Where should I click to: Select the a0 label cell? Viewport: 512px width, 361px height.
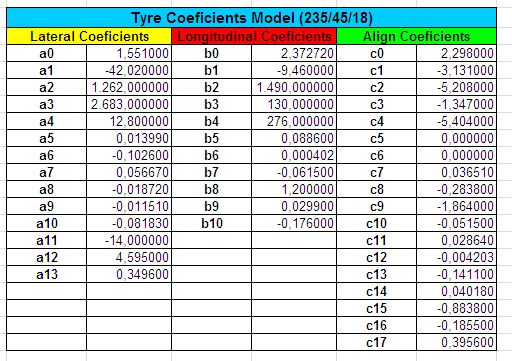pyautogui.click(x=46, y=53)
